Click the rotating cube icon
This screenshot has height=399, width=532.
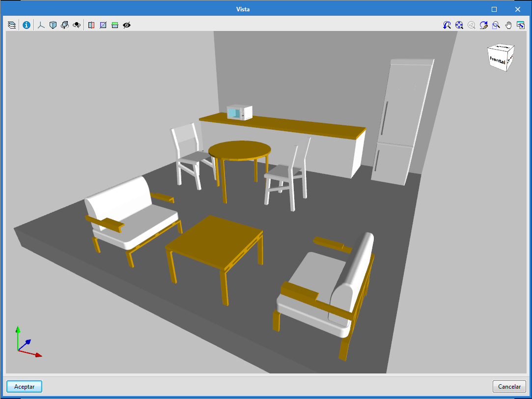click(x=65, y=25)
